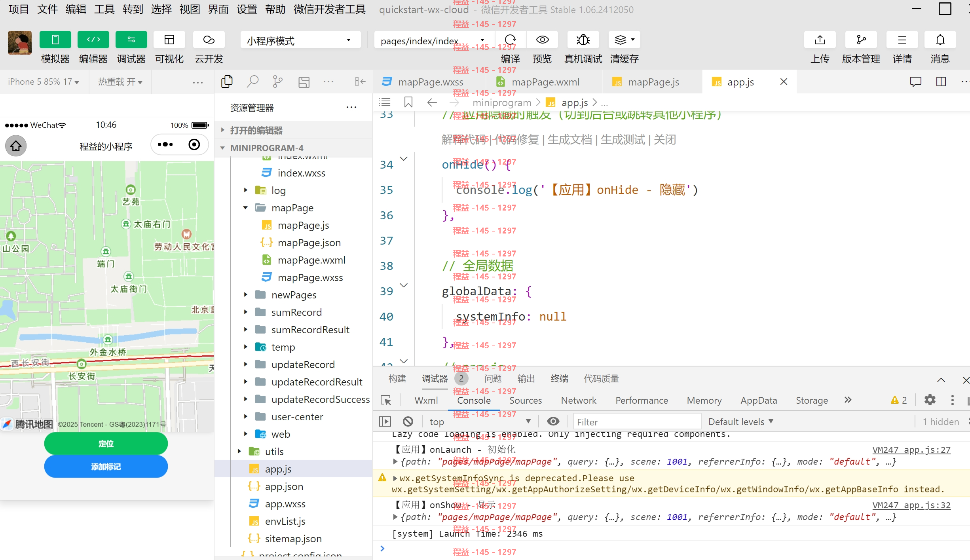Viewport: 970px width, 560px height.
Task: Open the explorer files icon
Action: coord(227,82)
